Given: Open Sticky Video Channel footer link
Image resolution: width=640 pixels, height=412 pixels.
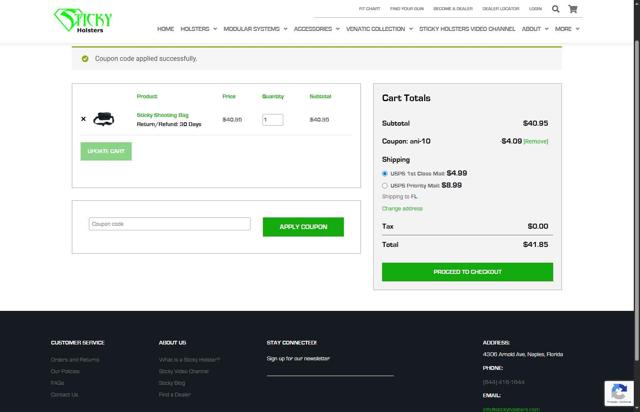Looking at the screenshot, I should click(x=184, y=371).
